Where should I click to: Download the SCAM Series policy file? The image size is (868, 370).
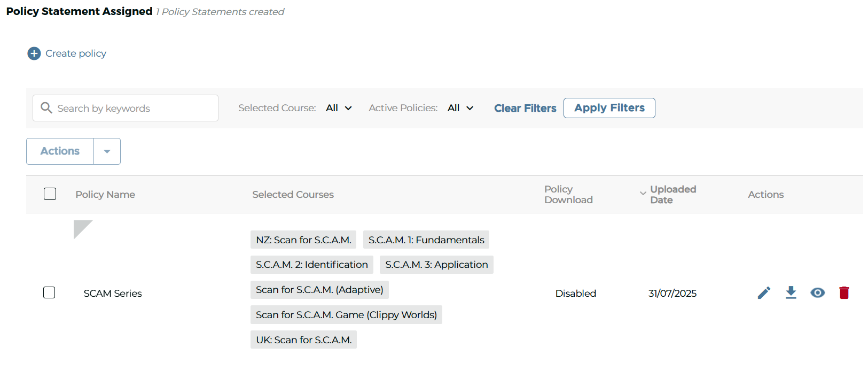click(791, 293)
